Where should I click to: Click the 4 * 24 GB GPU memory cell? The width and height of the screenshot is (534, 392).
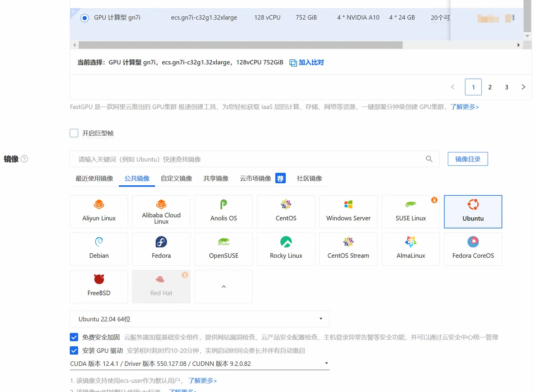[402, 18]
